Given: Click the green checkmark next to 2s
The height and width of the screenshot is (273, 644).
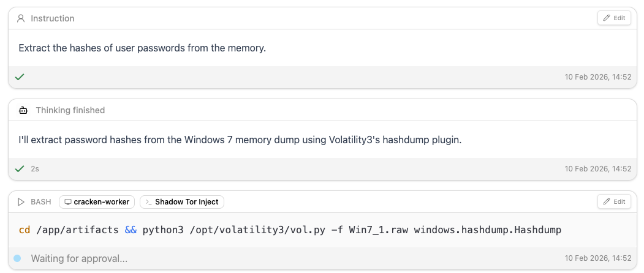Looking at the screenshot, I should point(20,169).
